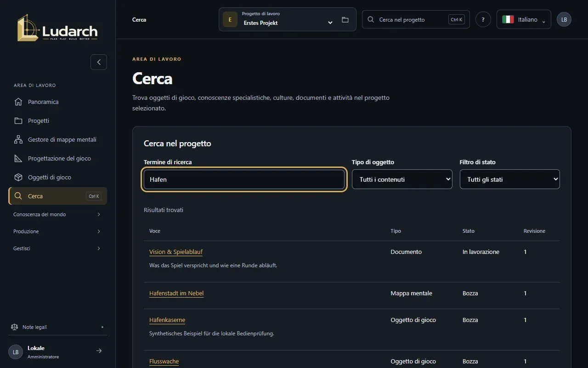The width and height of the screenshot is (588, 368).
Task: Click the mind map manager icon
Action: point(18,139)
